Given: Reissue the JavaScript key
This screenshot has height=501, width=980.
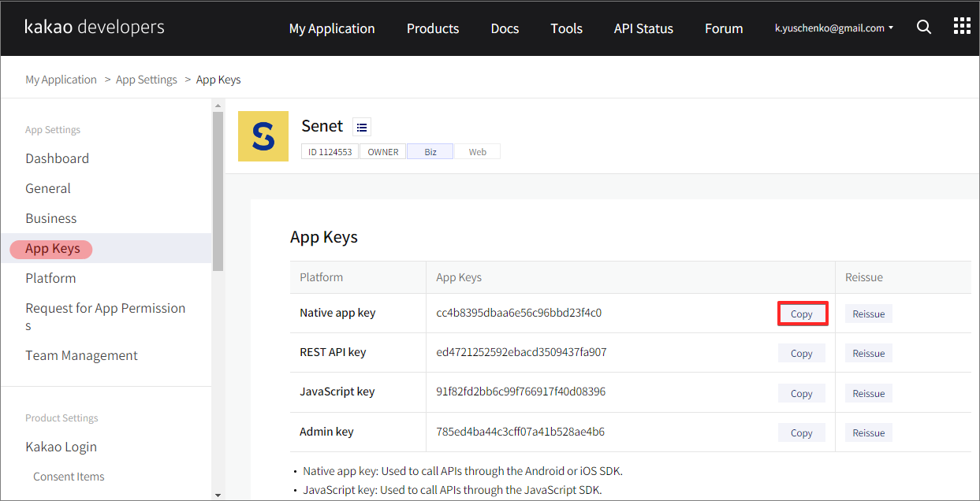Looking at the screenshot, I should tap(868, 393).
